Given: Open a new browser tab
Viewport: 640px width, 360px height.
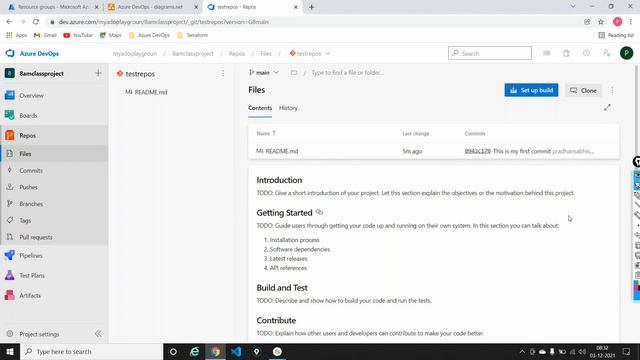Looking at the screenshot, I should pyautogui.click(x=311, y=7).
